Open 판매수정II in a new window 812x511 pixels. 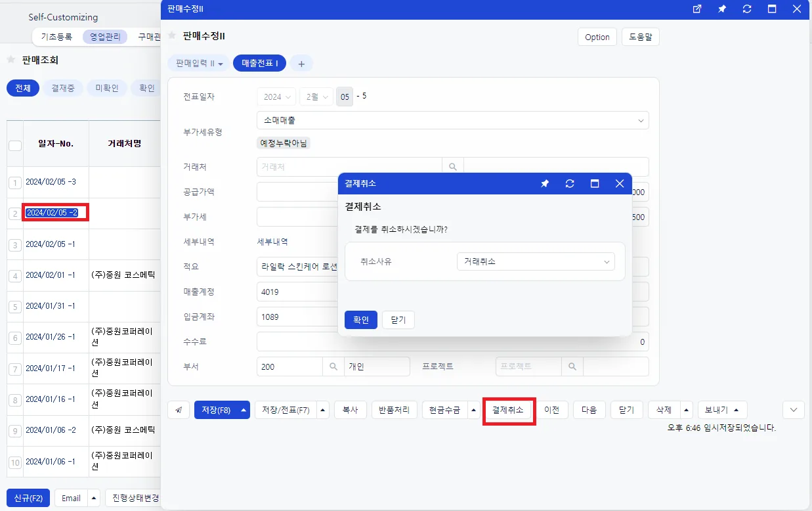point(697,9)
